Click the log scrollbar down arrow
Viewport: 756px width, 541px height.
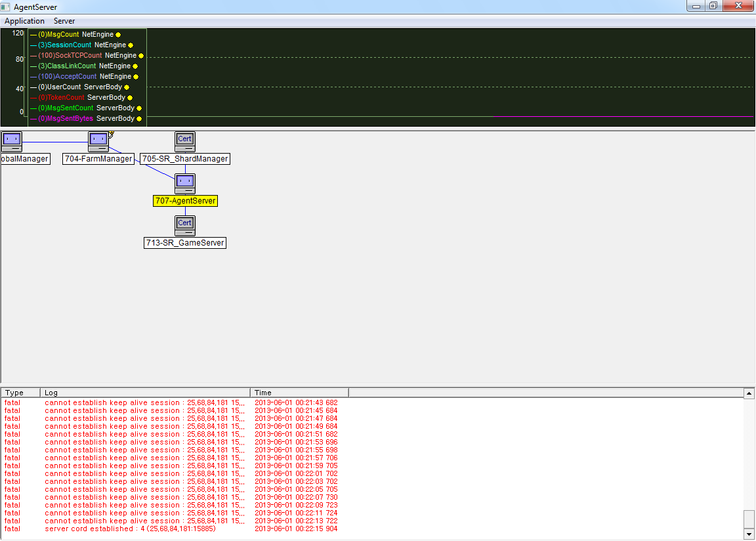[749, 535]
